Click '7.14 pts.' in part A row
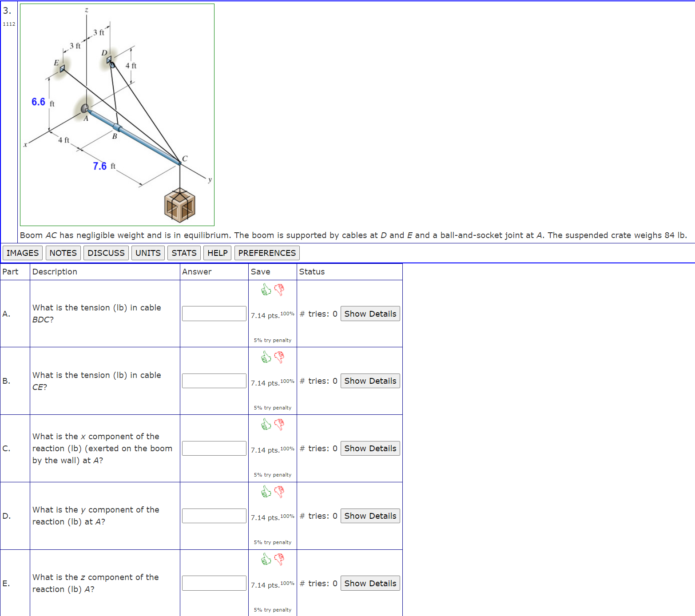 point(265,315)
